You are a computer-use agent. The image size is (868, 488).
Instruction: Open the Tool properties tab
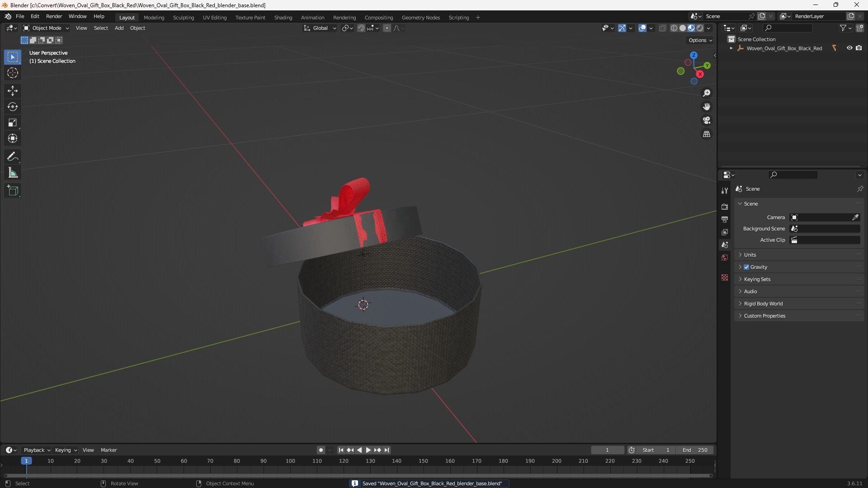coord(725,191)
